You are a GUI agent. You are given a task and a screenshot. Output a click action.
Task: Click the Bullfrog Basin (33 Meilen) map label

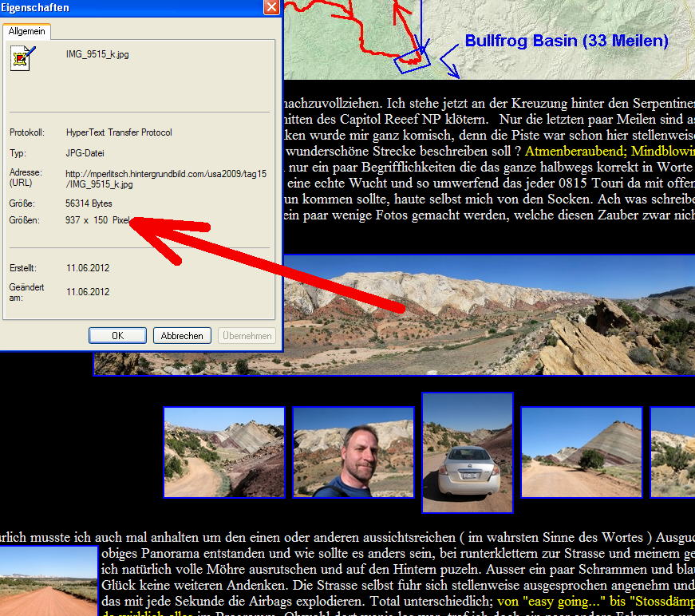pyautogui.click(x=567, y=41)
